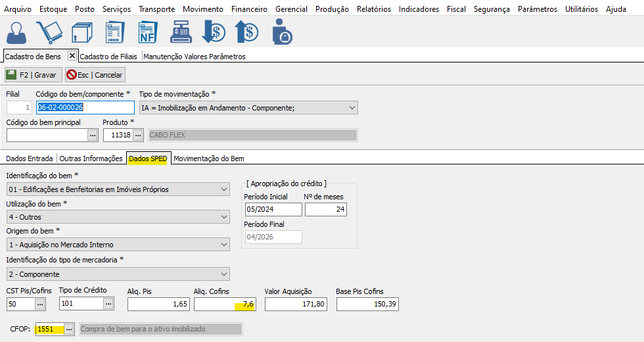Click the package box toolbar icon
Screen dimensions: 644x342
[x=81, y=32]
